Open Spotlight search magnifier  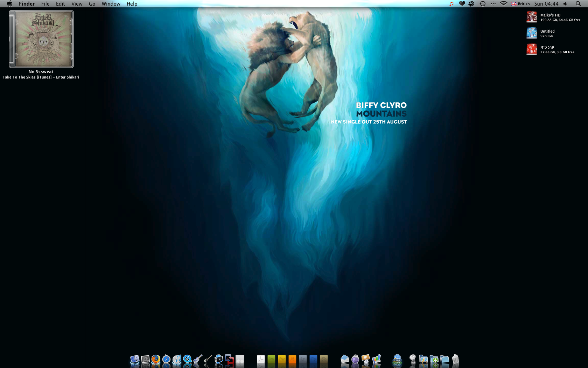coord(578,4)
